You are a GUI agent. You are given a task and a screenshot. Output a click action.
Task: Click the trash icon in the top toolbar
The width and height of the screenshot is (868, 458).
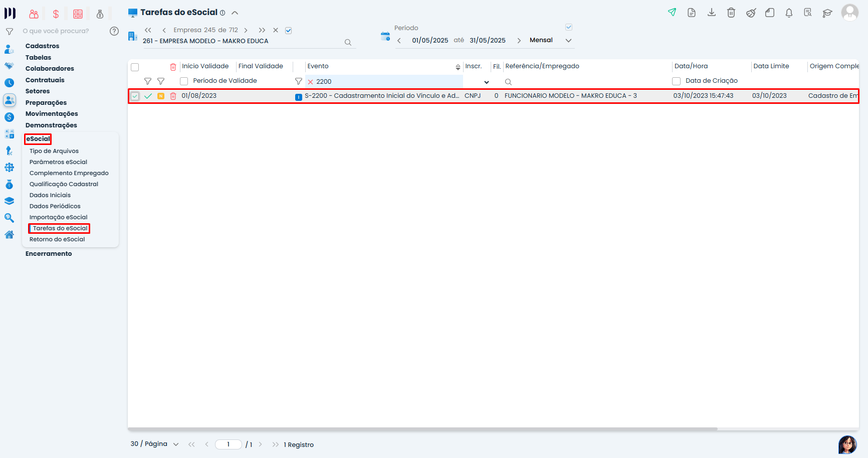tap(731, 13)
